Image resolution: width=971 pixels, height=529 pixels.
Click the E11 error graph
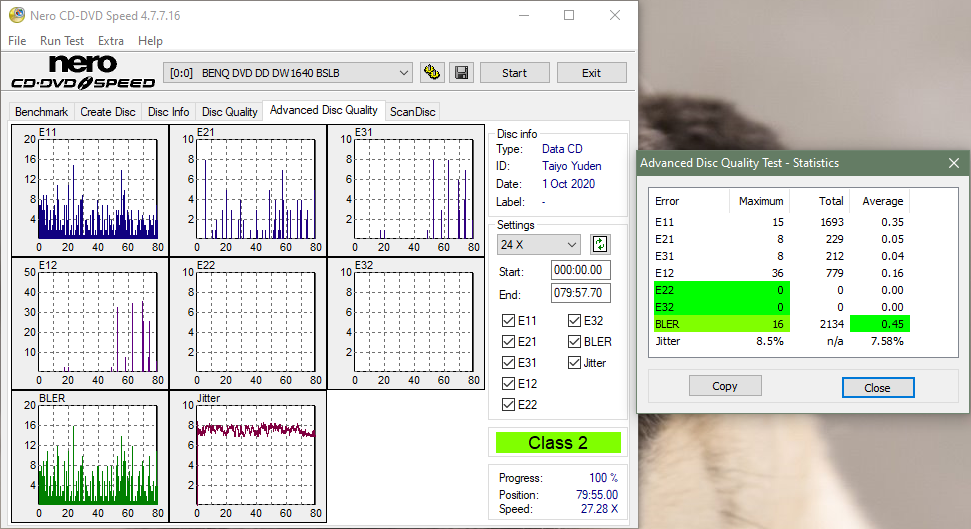(90, 190)
